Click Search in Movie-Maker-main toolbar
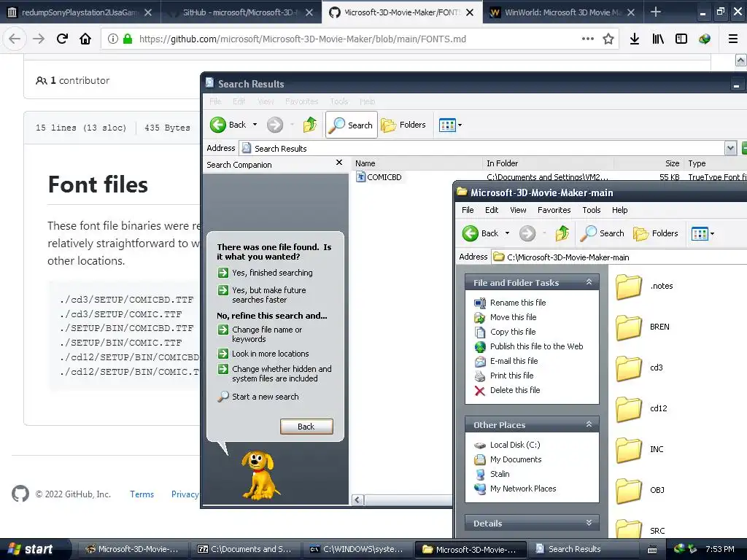The height and width of the screenshot is (560, 747). click(x=603, y=233)
